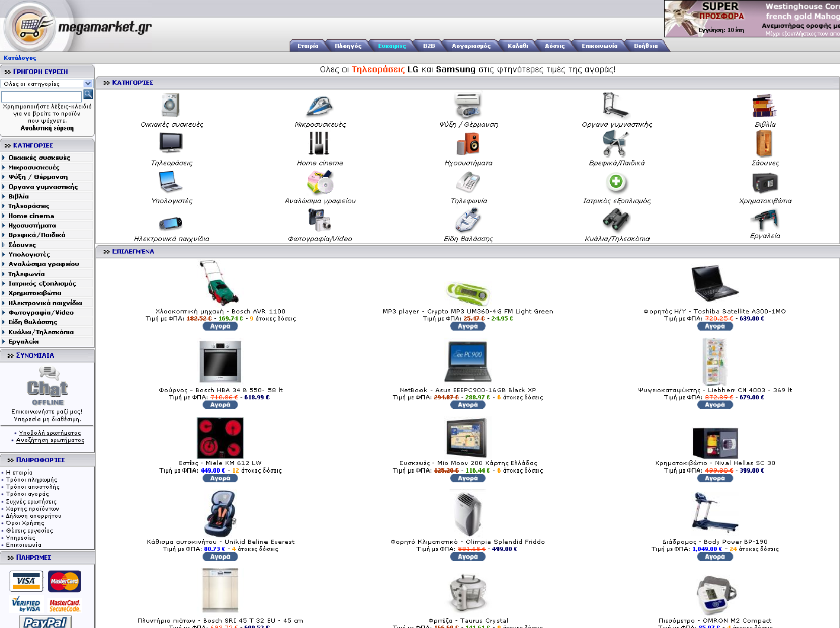Viewport: 840px width, 628px height.
Task: Click the VISA payment logo
Action: 26,581
